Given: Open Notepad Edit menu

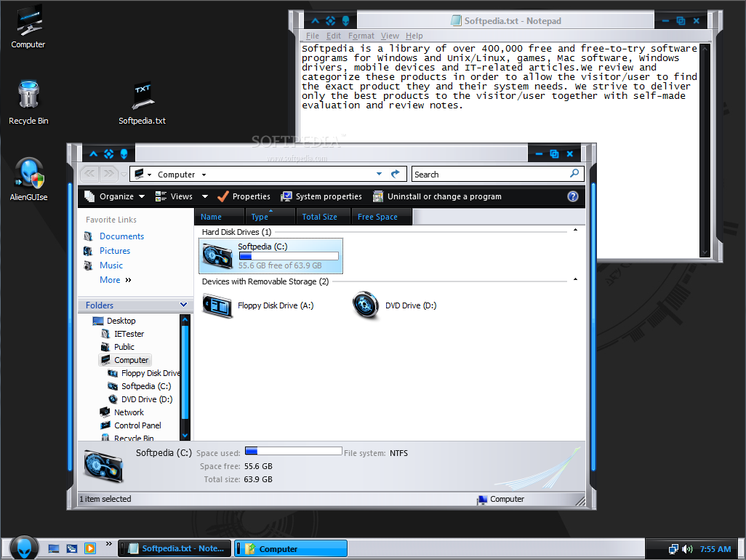Looking at the screenshot, I should click(334, 36).
